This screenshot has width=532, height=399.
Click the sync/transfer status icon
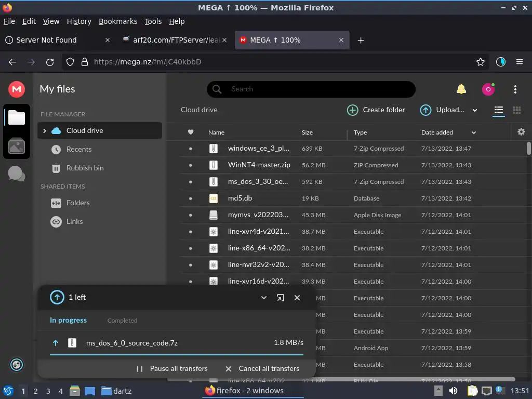click(16, 365)
